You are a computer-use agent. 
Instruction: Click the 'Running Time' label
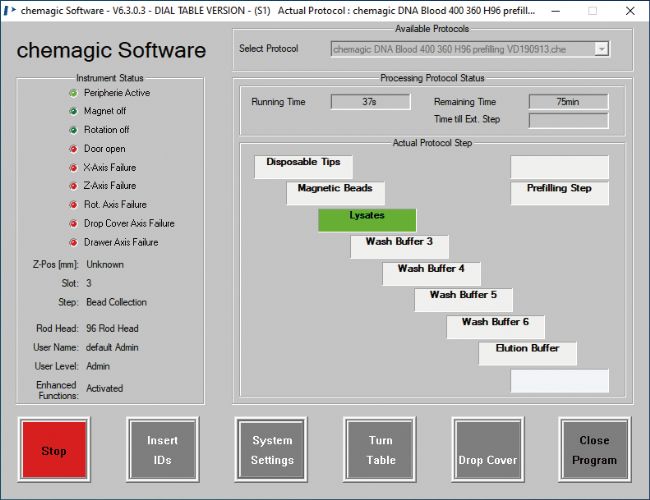[x=278, y=102]
